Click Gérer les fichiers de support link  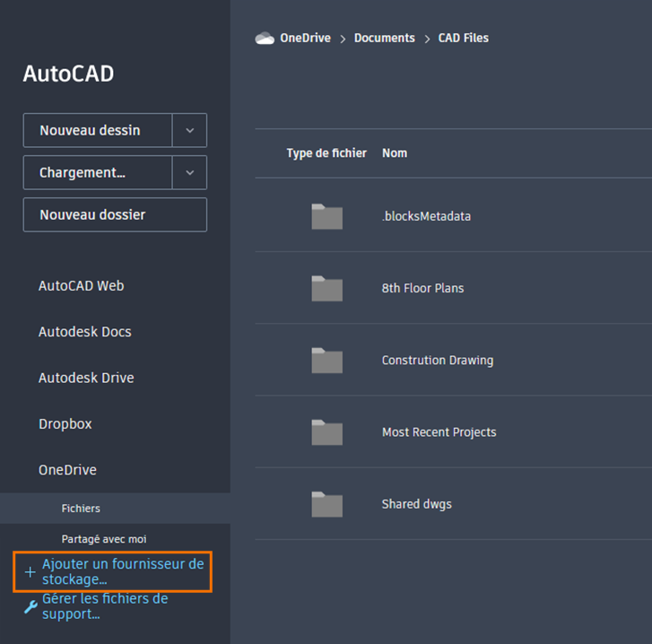coord(105,606)
